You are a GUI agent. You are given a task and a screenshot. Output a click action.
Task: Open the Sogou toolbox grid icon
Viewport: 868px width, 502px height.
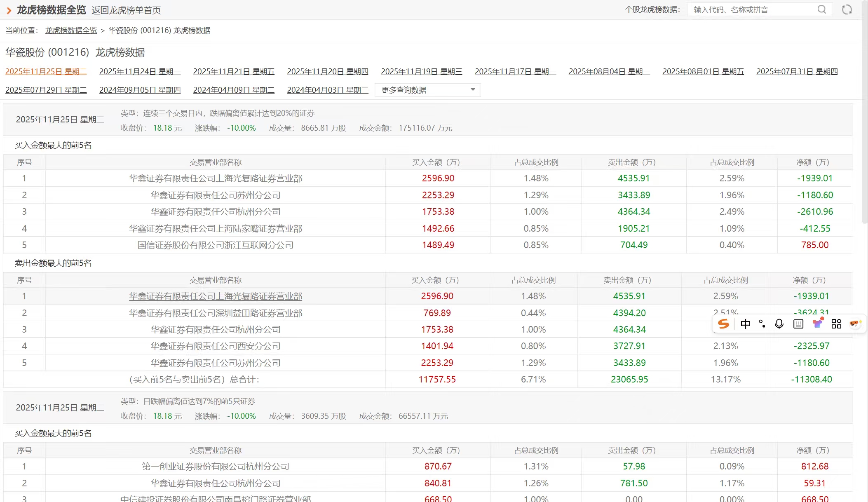click(x=836, y=324)
